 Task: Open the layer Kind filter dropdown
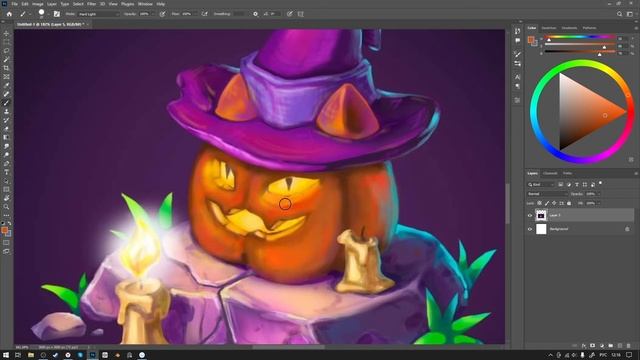tap(541, 184)
